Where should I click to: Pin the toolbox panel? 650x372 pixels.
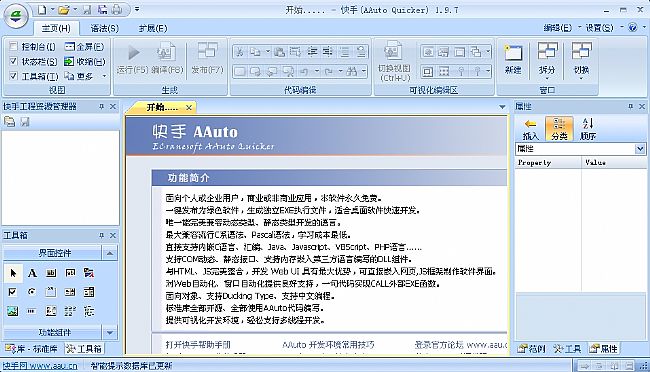point(102,235)
